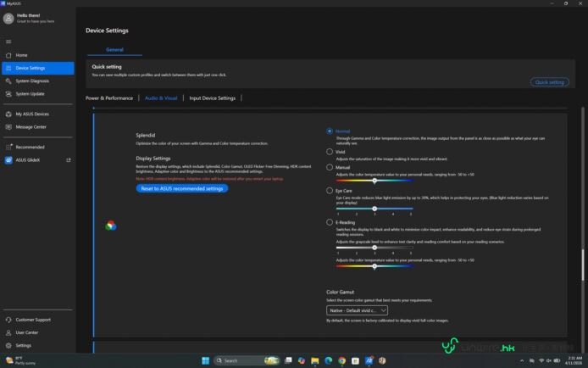Click network and volume tray icons

tap(549, 360)
